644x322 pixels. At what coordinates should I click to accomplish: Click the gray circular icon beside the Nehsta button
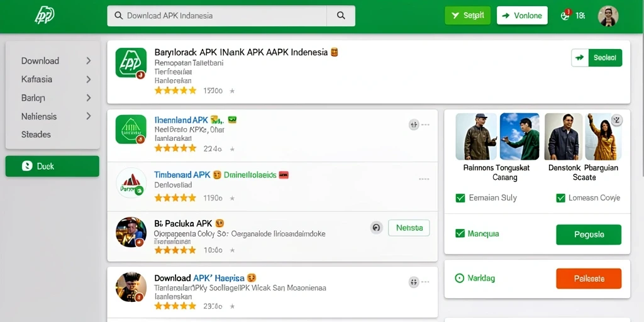pyautogui.click(x=377, y=228)
